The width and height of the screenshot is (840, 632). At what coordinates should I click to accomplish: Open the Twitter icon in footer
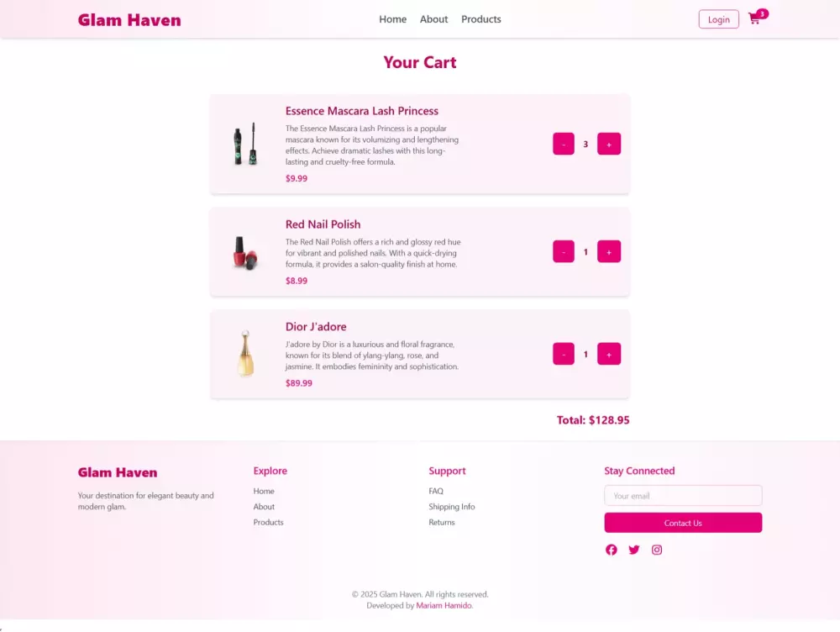tap(633, 550)
